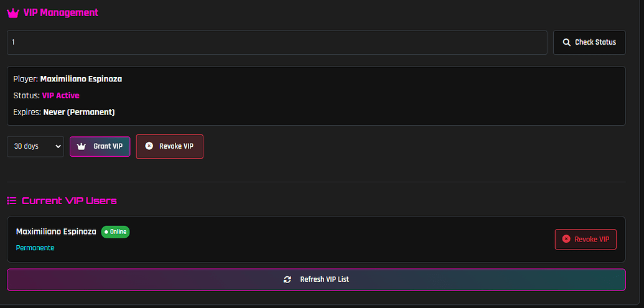
Task: Click the list icon beside Current VIP Users
Action: 12,201
